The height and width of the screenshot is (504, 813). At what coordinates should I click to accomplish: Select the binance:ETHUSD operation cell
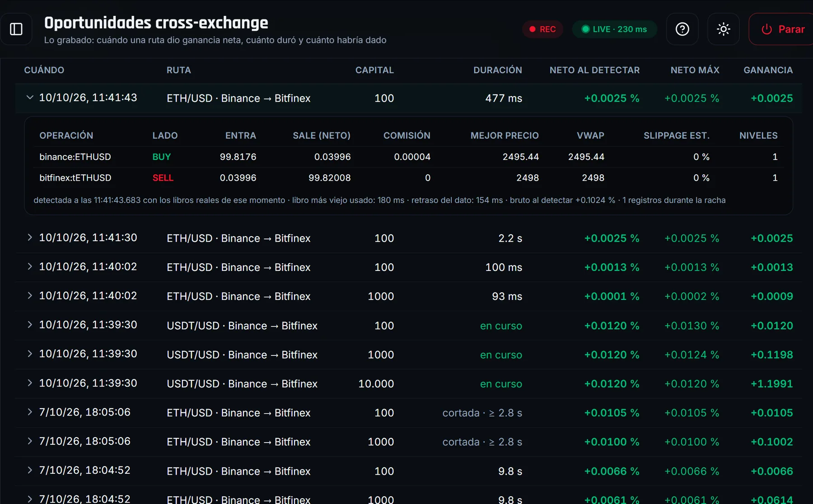pos(75,157)
